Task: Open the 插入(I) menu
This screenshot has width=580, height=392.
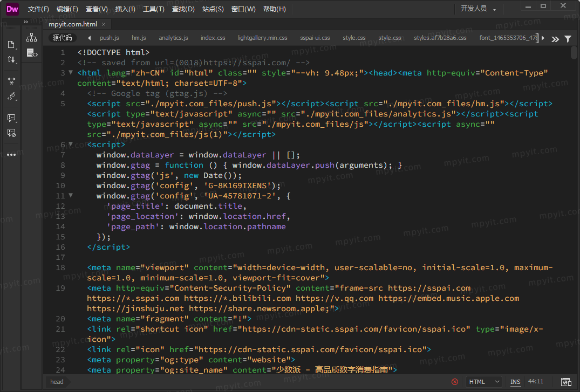Action: point(125,9)
